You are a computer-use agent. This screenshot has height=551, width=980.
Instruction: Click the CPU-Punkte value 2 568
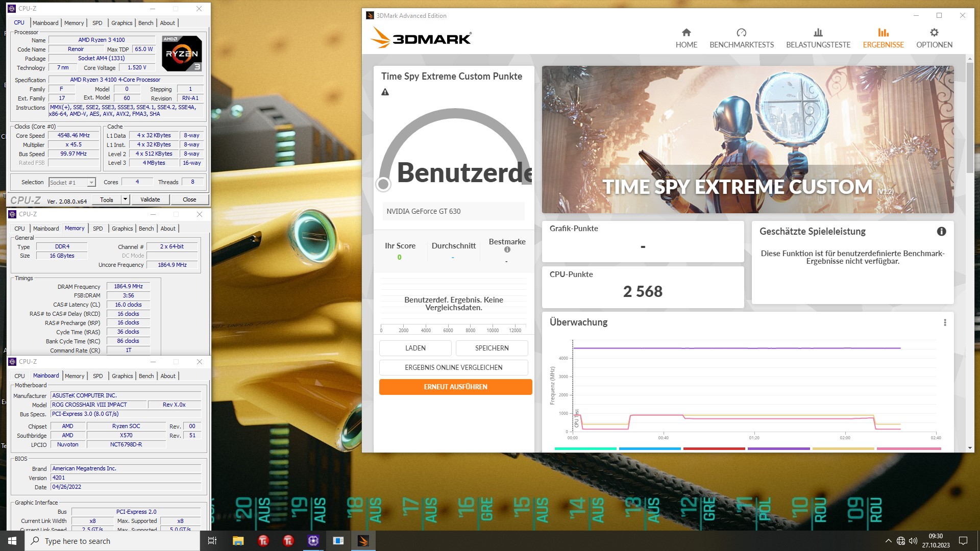click(643, 291)
